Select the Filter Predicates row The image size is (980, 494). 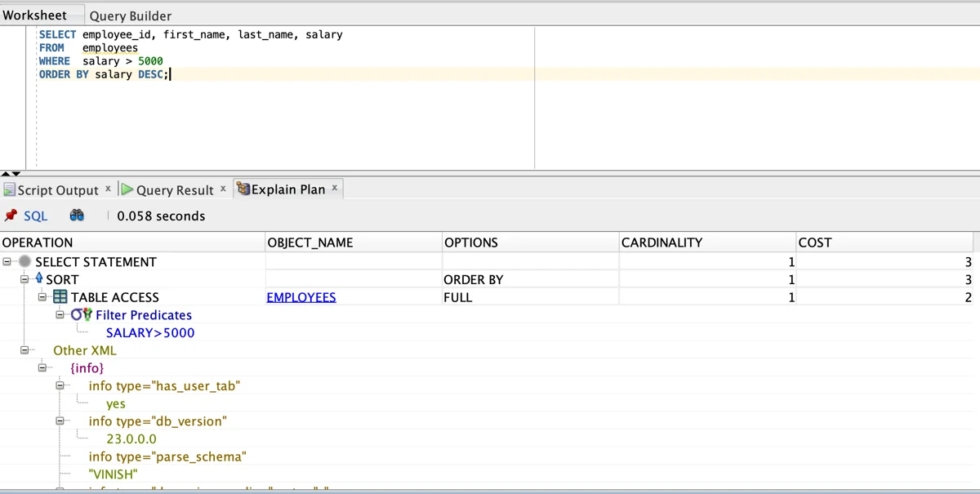pos(144,315)
